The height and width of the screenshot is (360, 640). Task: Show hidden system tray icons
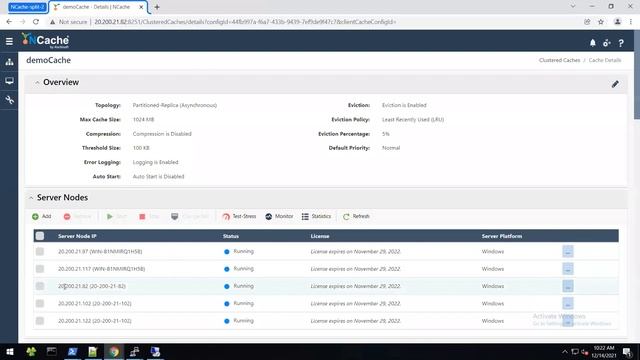(x=564, y=351)
